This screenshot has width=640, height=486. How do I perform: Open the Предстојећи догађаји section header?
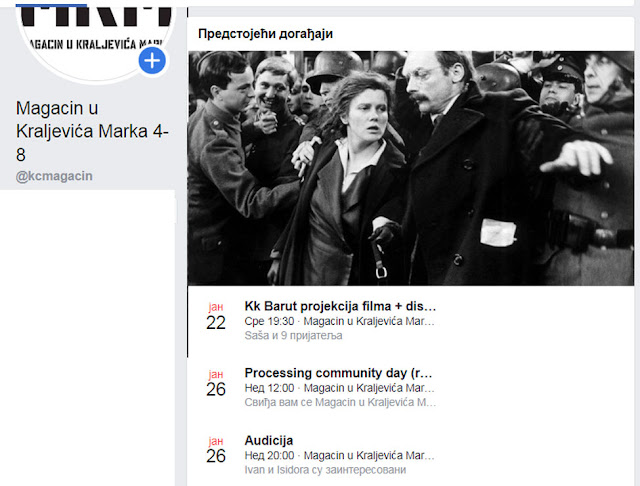click(x=265, y=33)
